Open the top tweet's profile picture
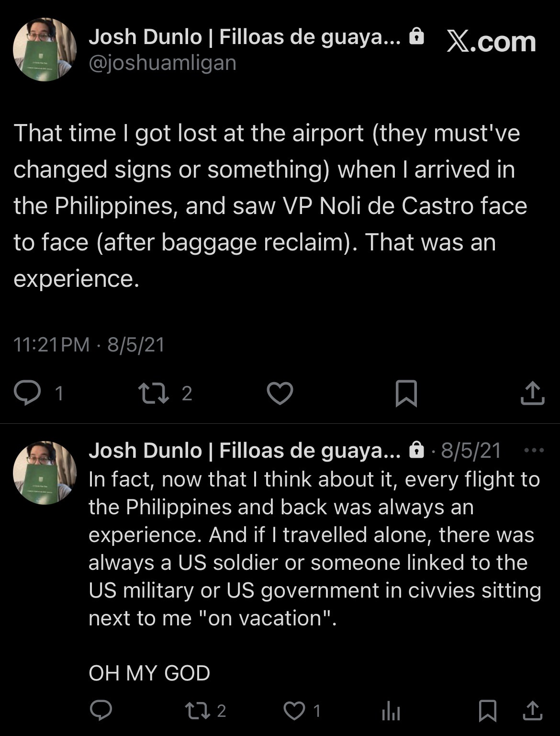 tap(45, 49)
